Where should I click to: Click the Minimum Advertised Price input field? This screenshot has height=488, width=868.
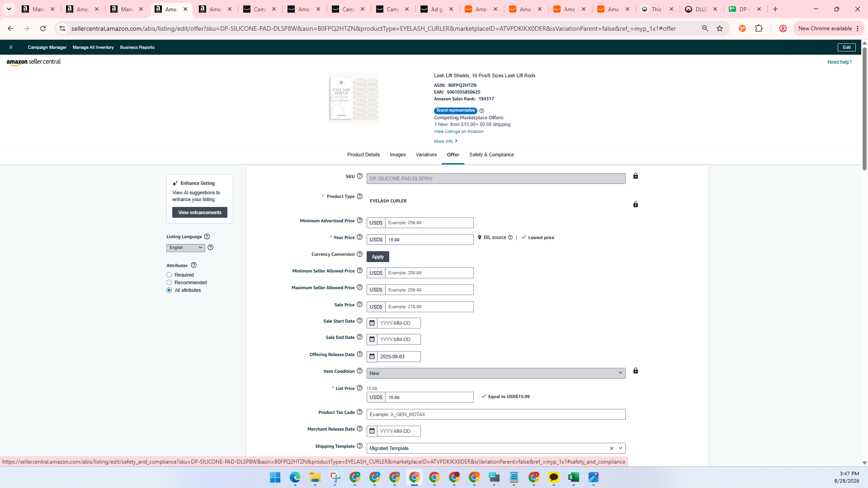(x=429, y=223)
